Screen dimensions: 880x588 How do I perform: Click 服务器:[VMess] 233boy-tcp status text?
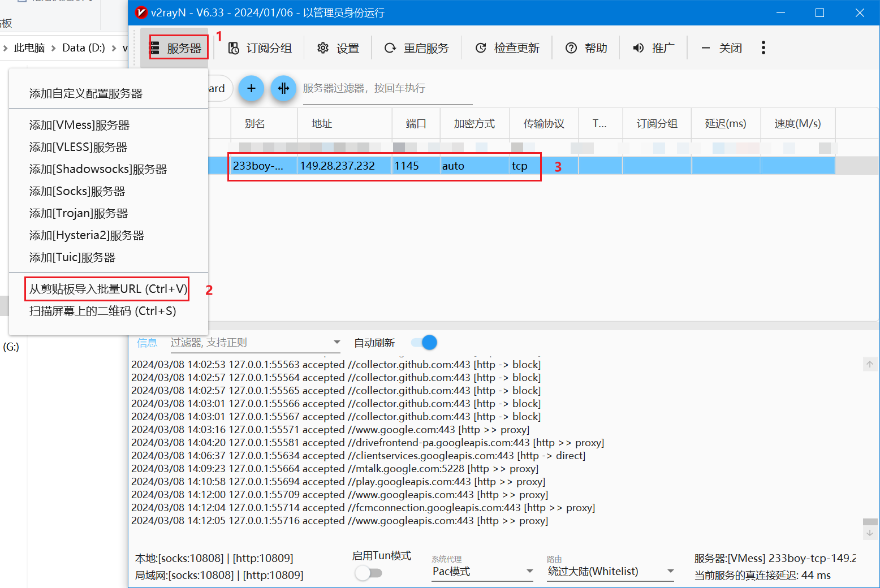point(775,559)
